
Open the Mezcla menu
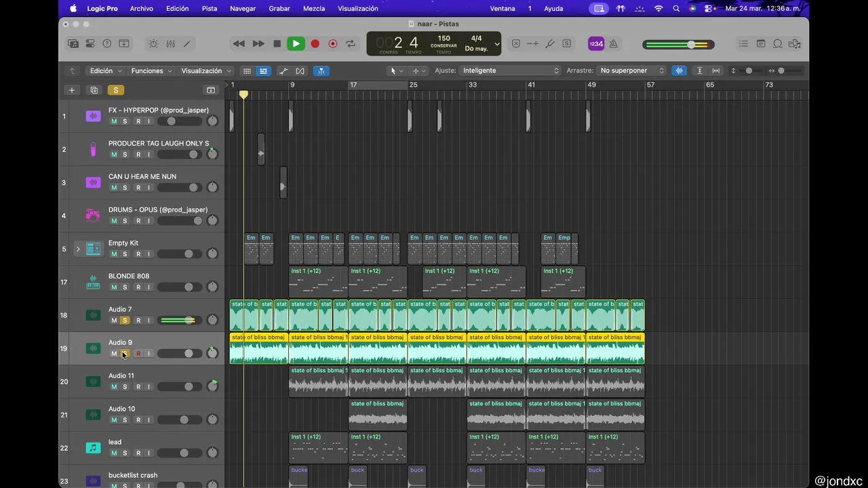tap(314, 8)
